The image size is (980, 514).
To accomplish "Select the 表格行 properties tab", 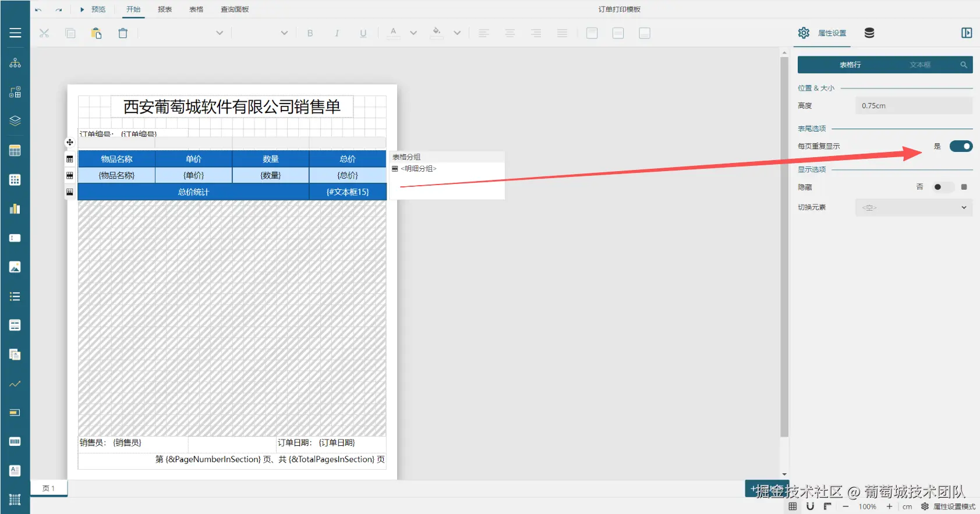I will 850,65.
